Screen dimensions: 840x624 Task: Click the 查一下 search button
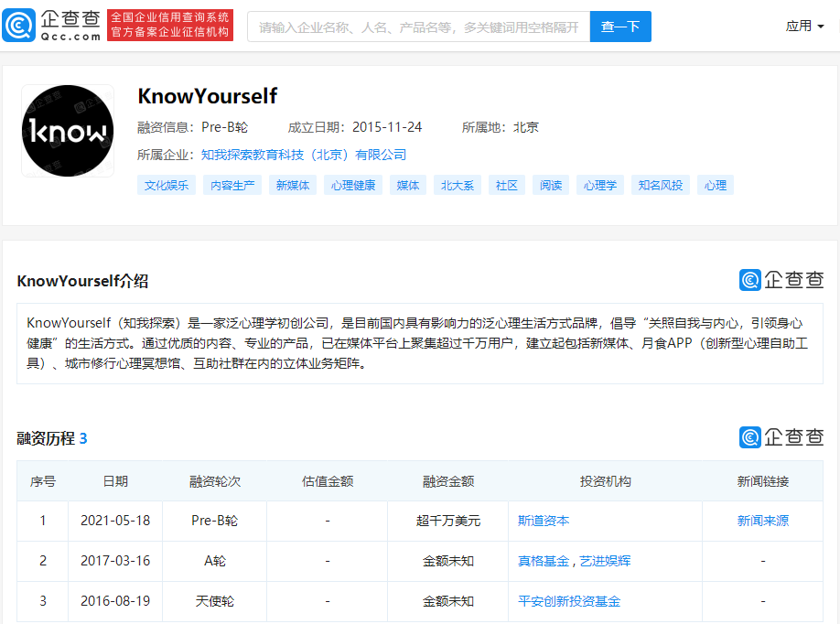pos(620,27)
